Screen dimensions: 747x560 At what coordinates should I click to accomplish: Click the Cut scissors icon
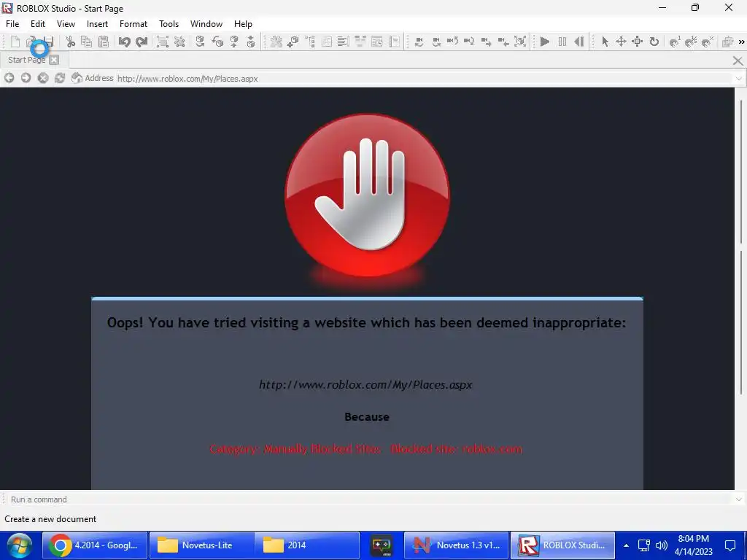point(71,42)
